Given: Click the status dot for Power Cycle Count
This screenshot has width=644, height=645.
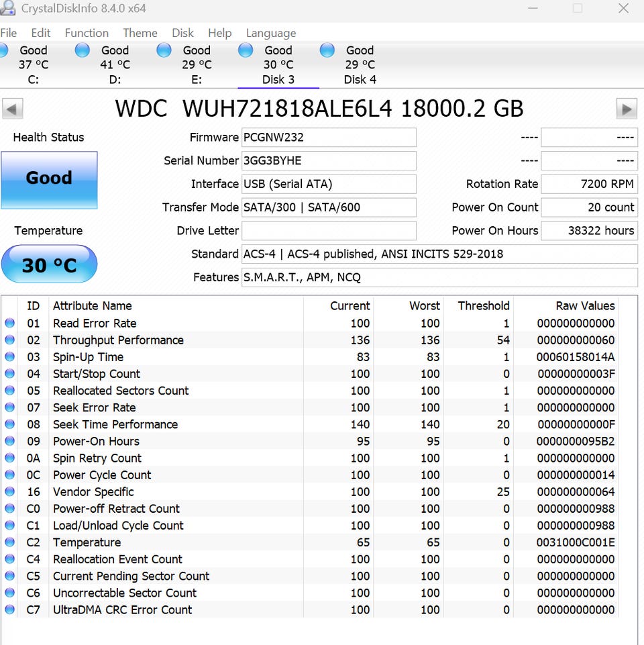Looking at the screenshot, I should 10,475.
